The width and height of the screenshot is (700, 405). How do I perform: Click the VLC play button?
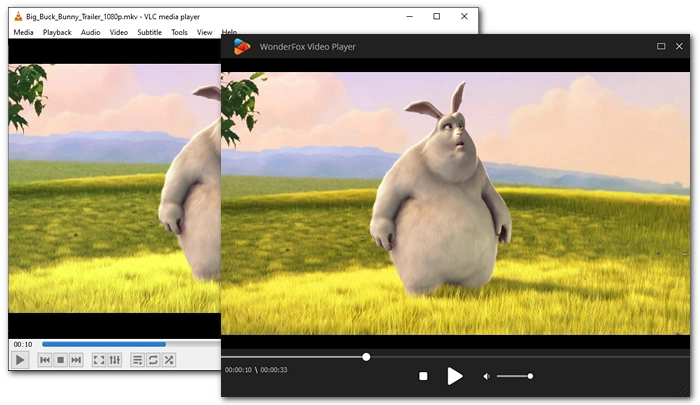[20, 360]
